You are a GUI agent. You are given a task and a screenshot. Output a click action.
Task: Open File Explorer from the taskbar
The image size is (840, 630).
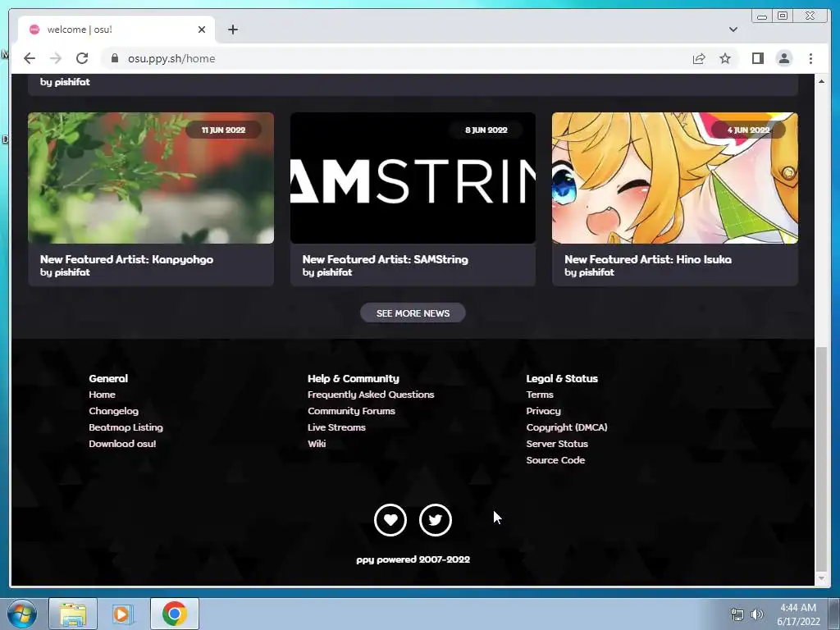tap(73, 614)
